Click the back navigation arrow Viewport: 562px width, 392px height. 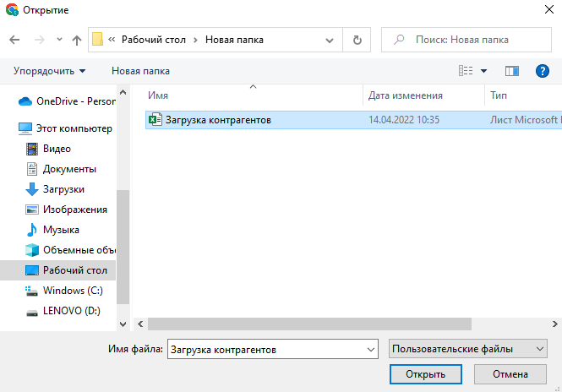tap(14, 40)
